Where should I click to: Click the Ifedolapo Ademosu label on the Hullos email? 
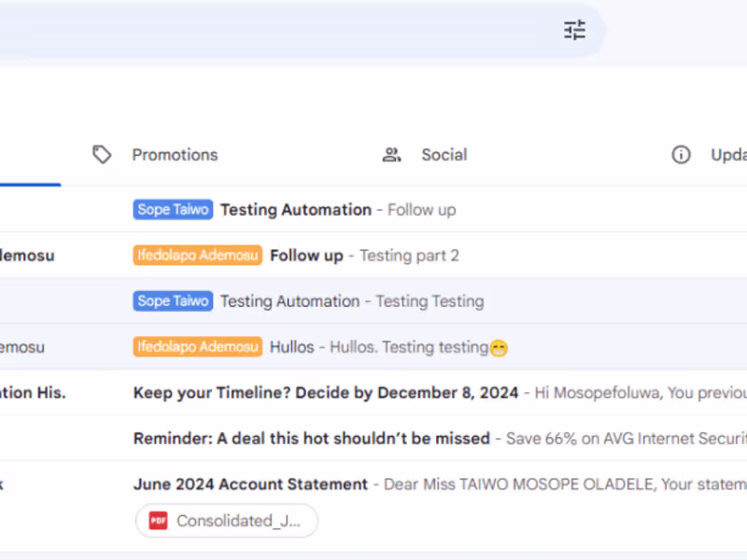coord(197,347)
